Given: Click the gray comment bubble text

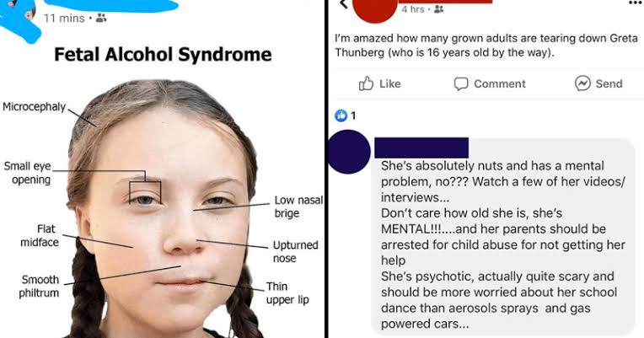Looking at the screenshot, I should tap(502, 244).
